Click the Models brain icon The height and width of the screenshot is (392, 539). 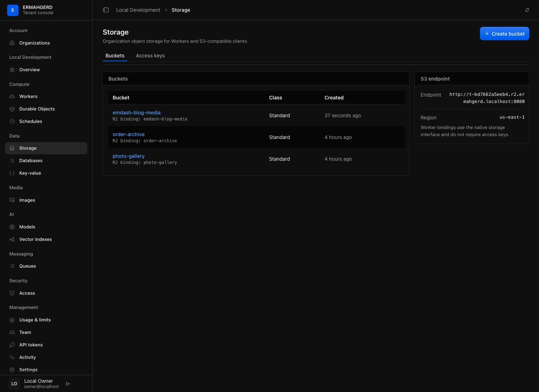click(12, 227)
